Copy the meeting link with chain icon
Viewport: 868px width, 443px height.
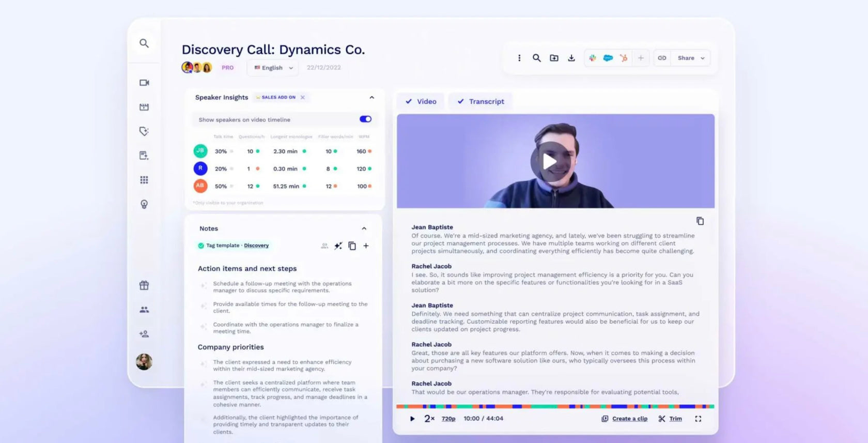(662, 58)
